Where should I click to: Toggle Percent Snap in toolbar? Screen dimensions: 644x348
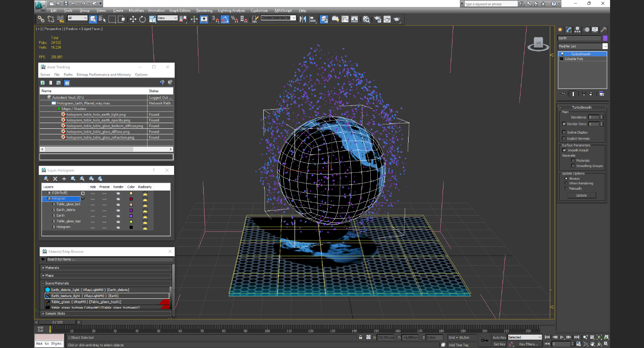tap(235, 19)
